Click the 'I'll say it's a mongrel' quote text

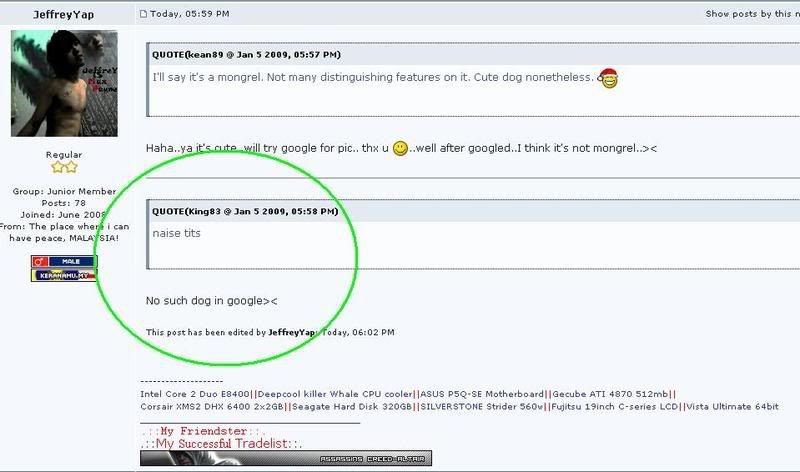(373, 78)
